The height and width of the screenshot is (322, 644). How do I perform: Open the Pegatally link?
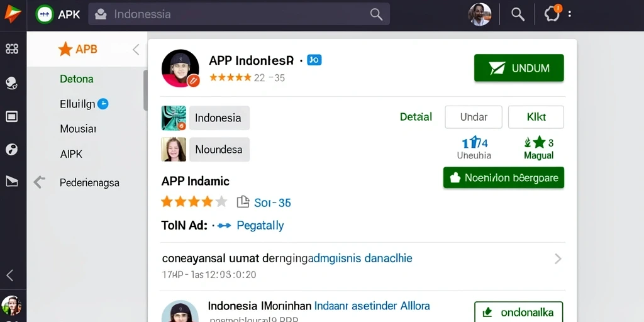click(260, 226)
